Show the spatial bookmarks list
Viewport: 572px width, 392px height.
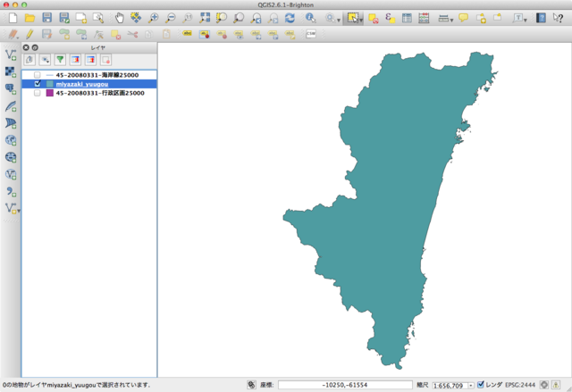click(497, 18)
